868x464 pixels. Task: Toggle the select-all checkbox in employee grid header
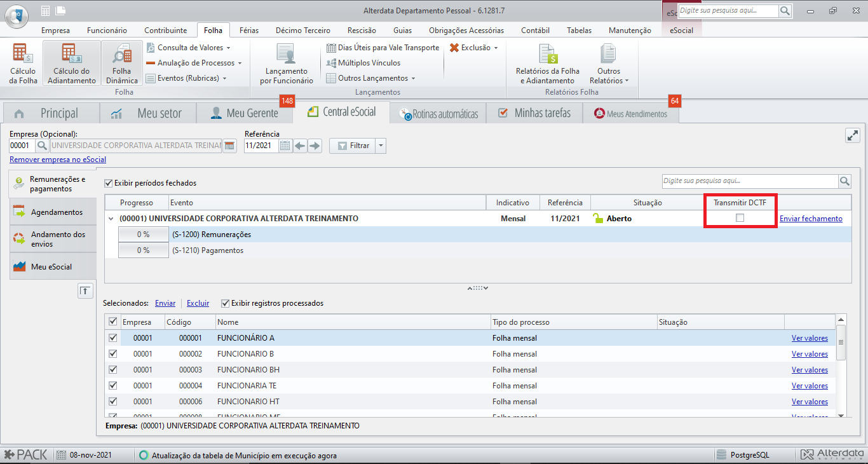(x=113, y=322)
